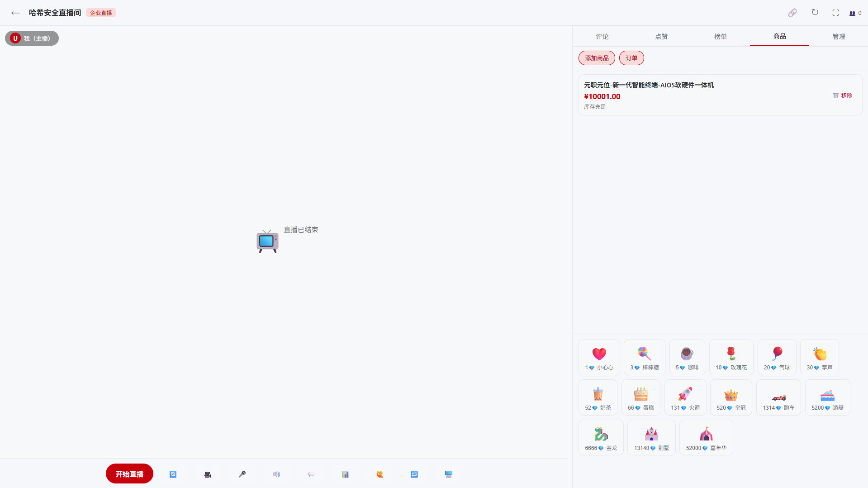Image resolution: width=868 pixels, height=488 pixels.
Task: Toggle the speaker sound icon
Action: point(276,474)
